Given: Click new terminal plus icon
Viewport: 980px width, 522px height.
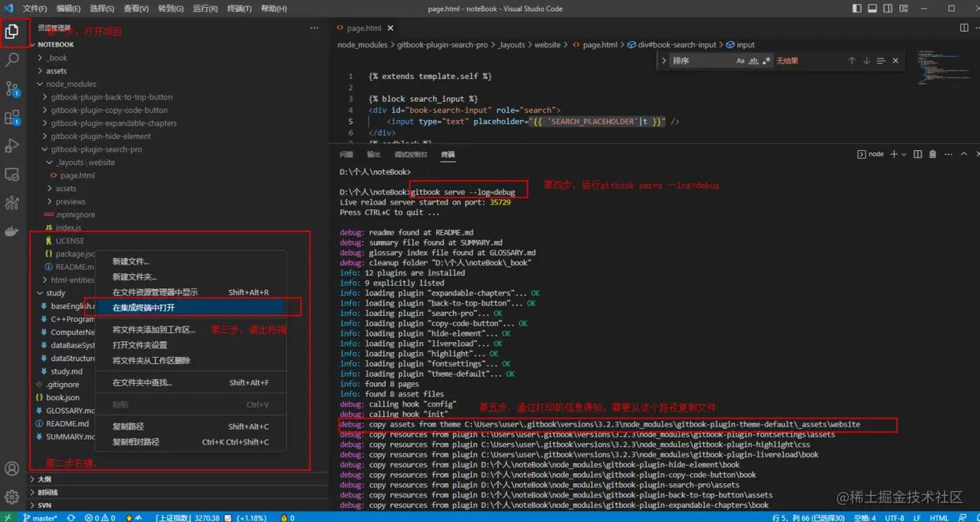Looking at the screenshot, I should point(894,154).
